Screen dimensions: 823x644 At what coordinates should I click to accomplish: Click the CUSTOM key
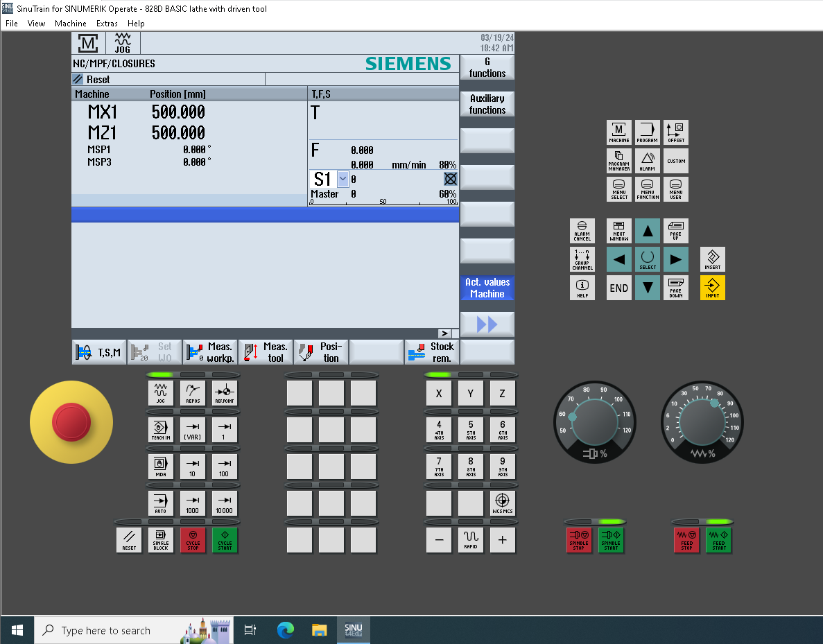point(675,161)
